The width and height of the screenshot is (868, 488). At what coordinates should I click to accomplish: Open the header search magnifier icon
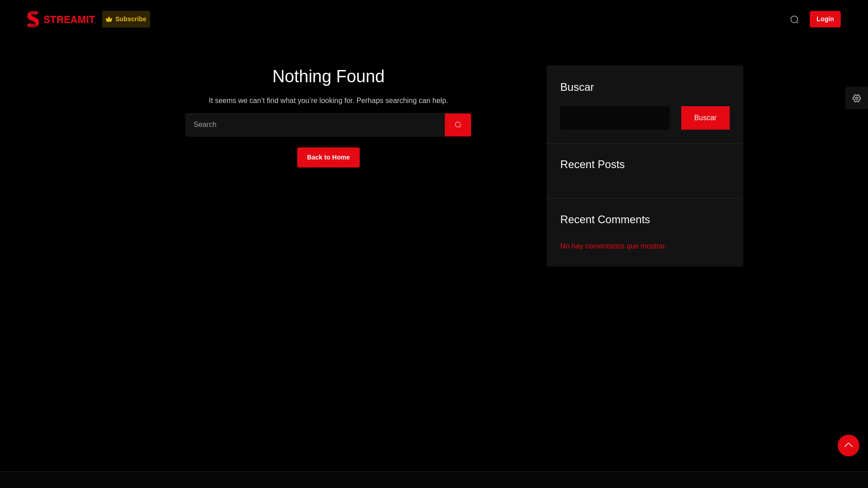coord(794,19)
